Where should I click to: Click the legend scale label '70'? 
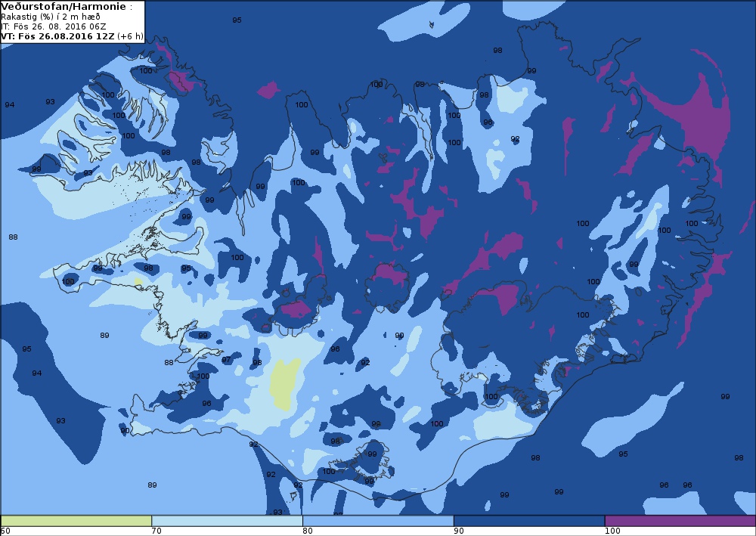click(x=156, y=531)
